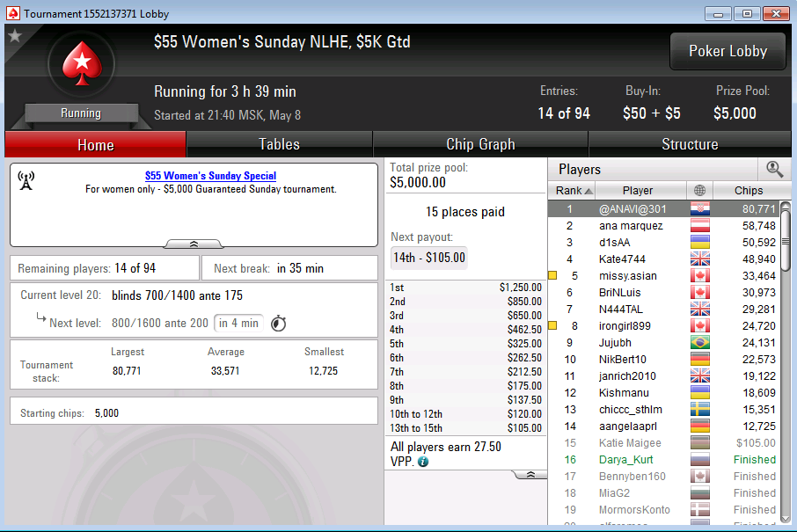
Task: Collapse the tournament announcement panel
Action: 194,244
